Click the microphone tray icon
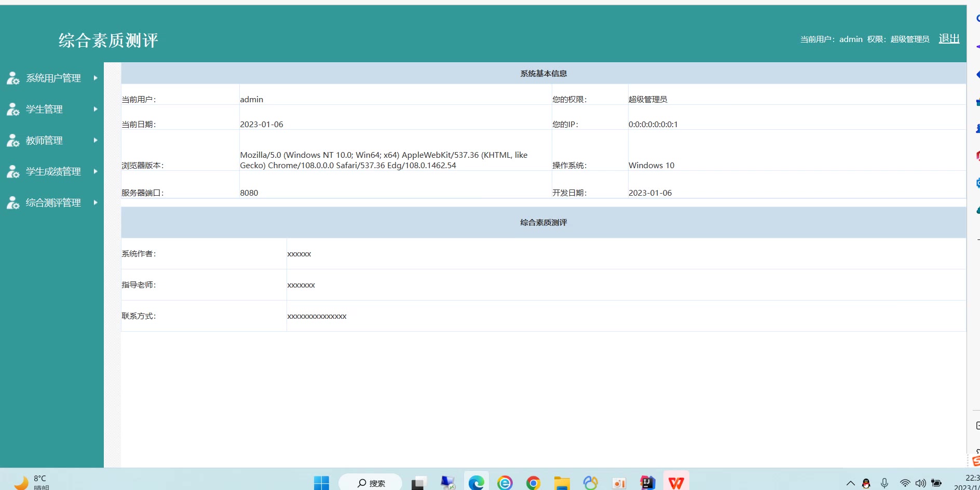980x490 pixels. click(884, 483)
